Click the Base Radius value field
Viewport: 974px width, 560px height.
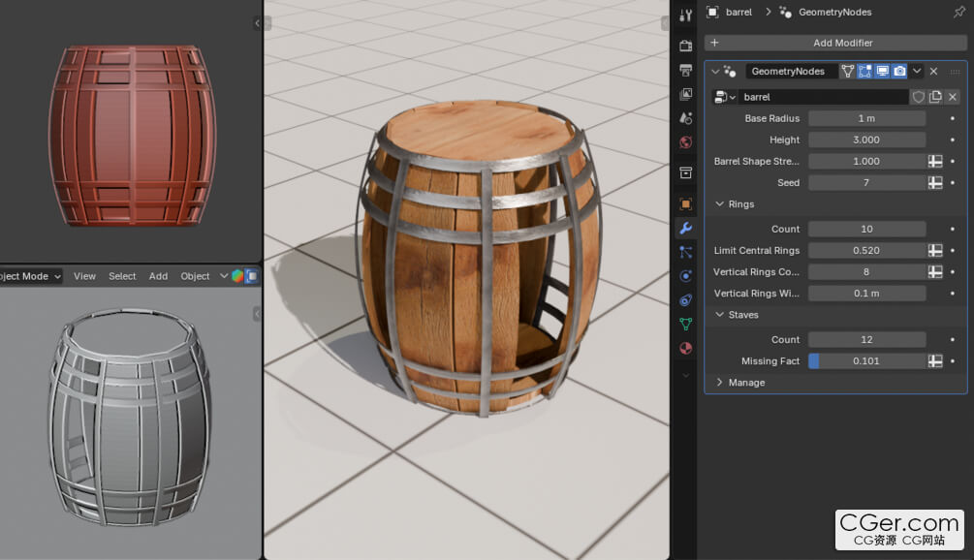click(x=866, y=118)
